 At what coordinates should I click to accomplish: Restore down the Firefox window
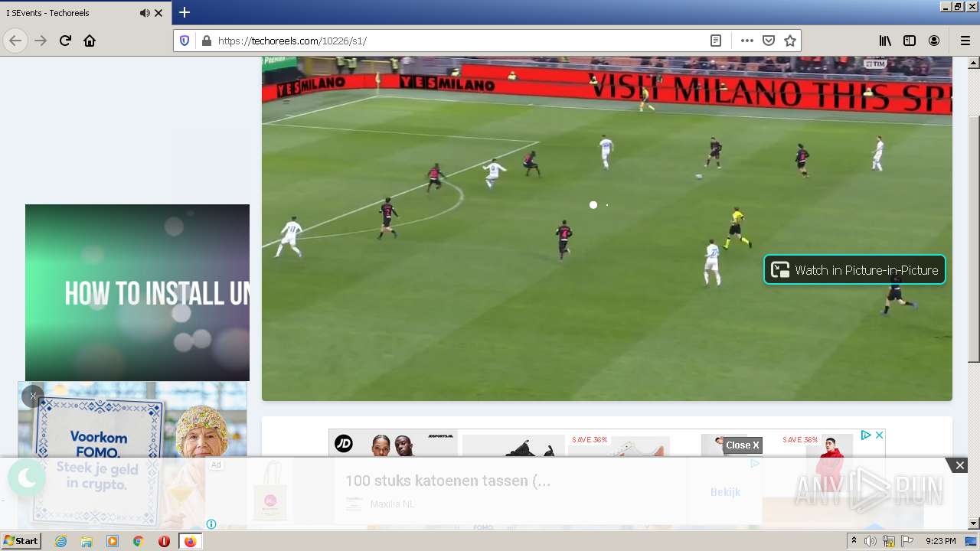[958, 6]
